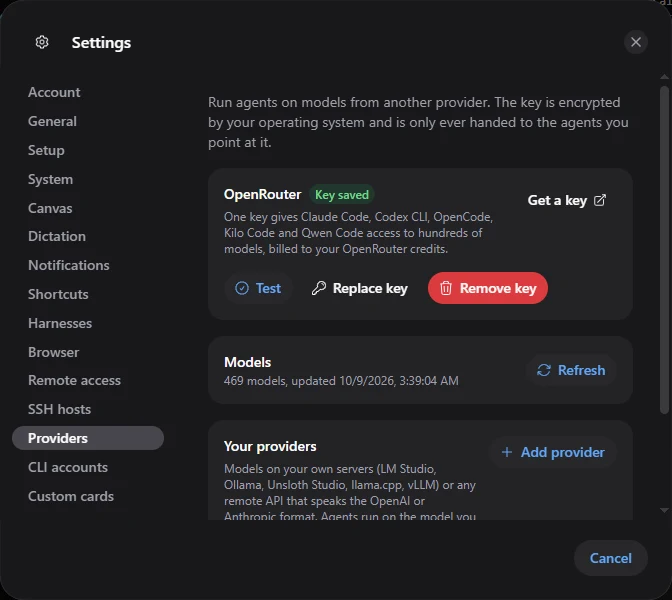This screenshot has height=600, width=672.
Task: Click the vertical scrollbar thumb
Action: [x=664, y=250]
